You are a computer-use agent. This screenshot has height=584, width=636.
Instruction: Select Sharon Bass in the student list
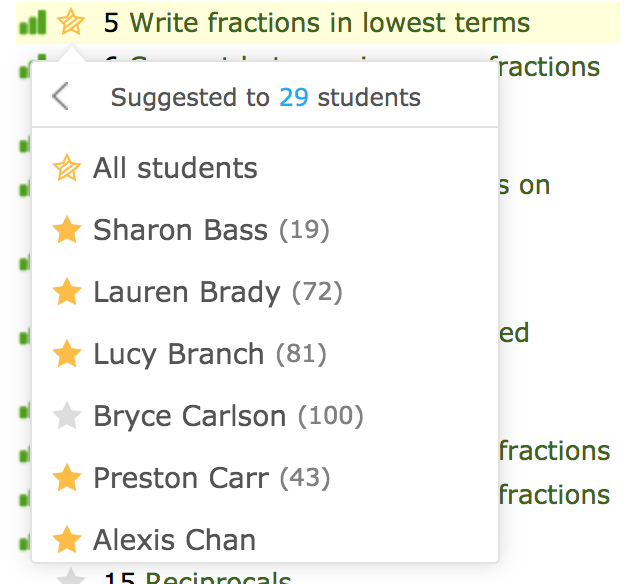tap(180, 231)
